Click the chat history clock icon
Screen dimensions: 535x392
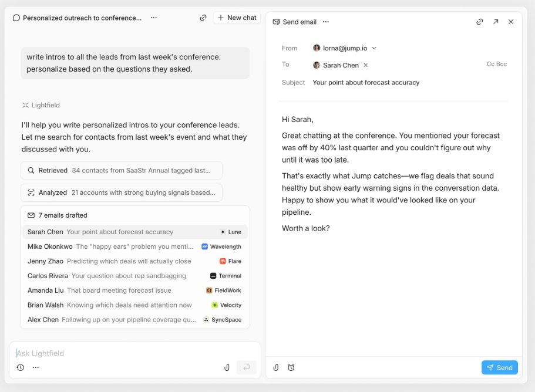(21, 367)
